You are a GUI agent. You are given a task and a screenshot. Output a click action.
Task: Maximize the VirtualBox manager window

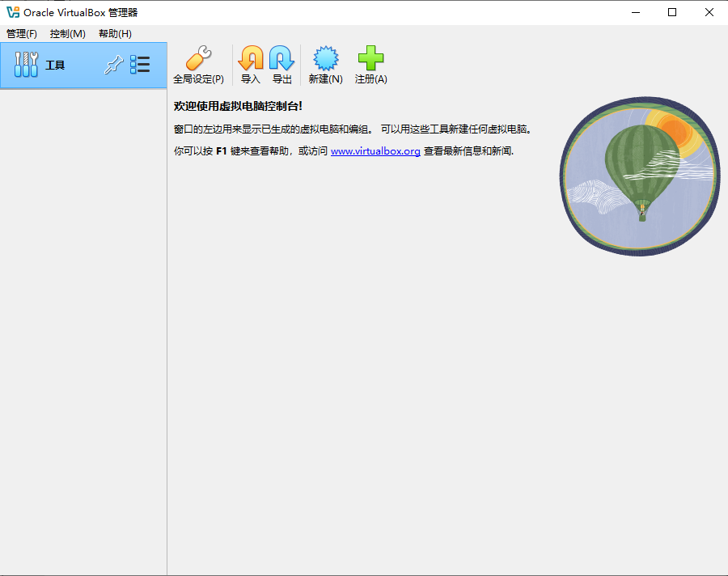tap(672, 13)
